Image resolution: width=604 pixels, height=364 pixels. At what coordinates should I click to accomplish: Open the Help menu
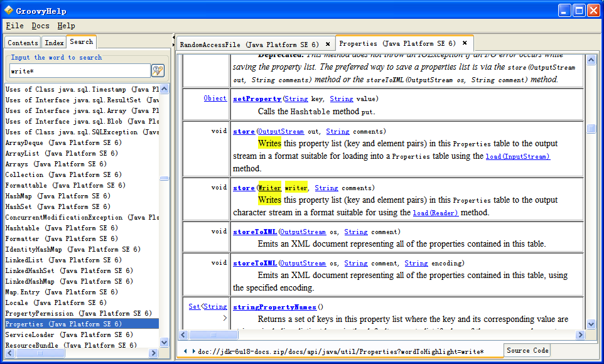click(x=66, y=26)
